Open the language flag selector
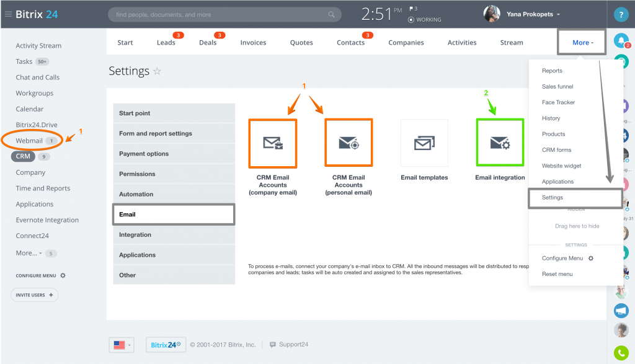 click(x=122, y=345)
